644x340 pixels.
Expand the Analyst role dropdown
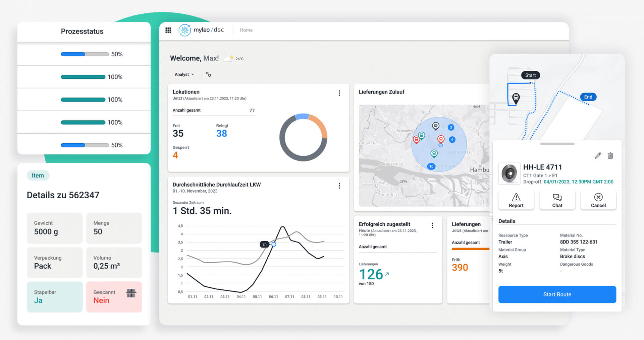(x=184, y=74)
